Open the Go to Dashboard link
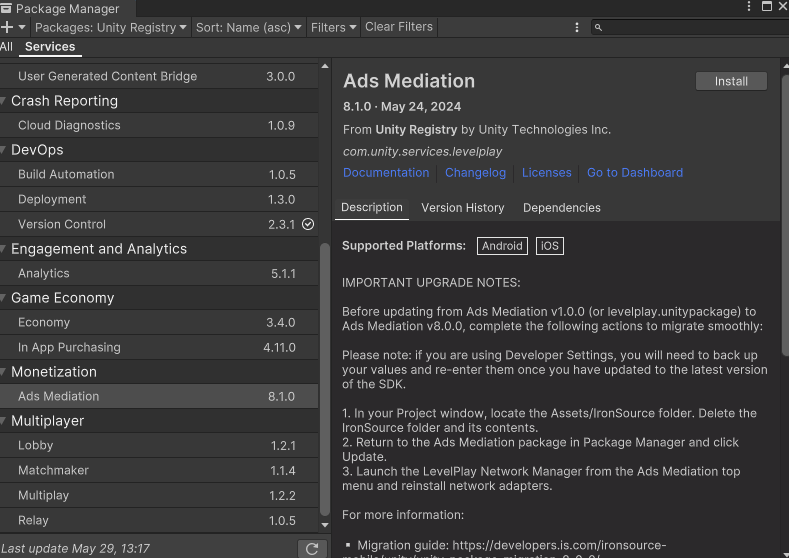 click(635, 173)
